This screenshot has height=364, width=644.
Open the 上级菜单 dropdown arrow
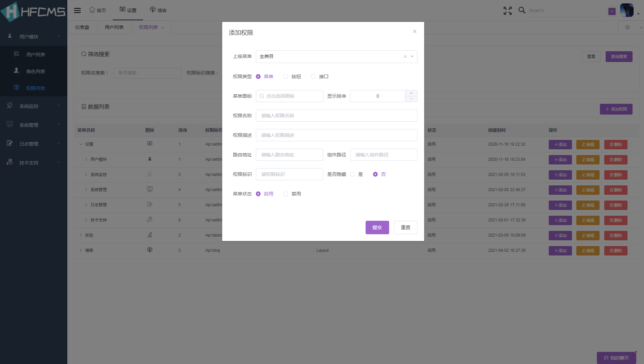click(412, 57)
